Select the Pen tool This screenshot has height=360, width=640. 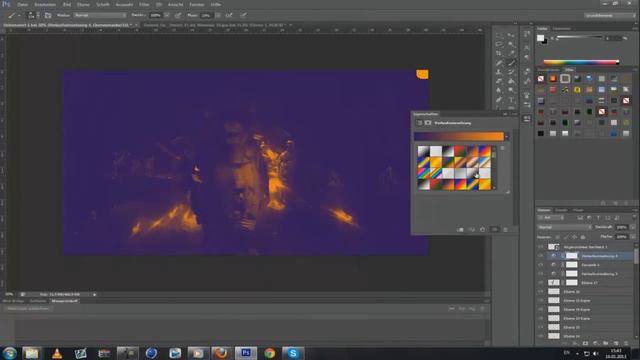(x=499, y=99)
